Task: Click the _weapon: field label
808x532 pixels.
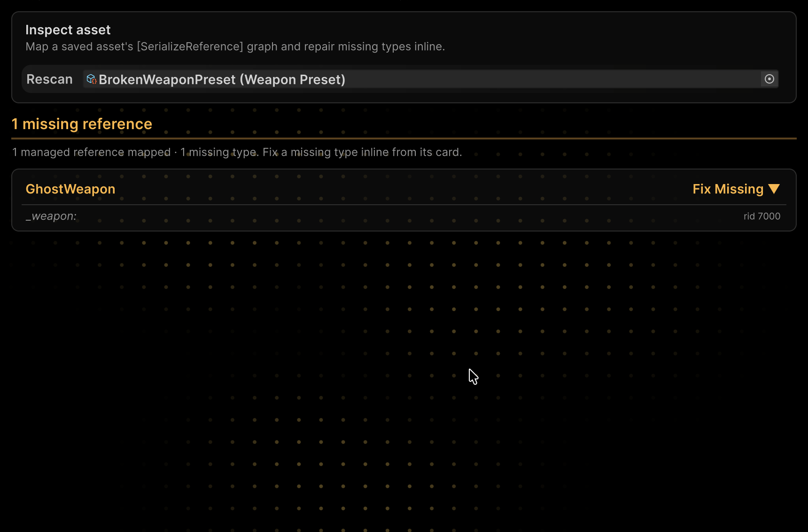Action: click(51, 216)
